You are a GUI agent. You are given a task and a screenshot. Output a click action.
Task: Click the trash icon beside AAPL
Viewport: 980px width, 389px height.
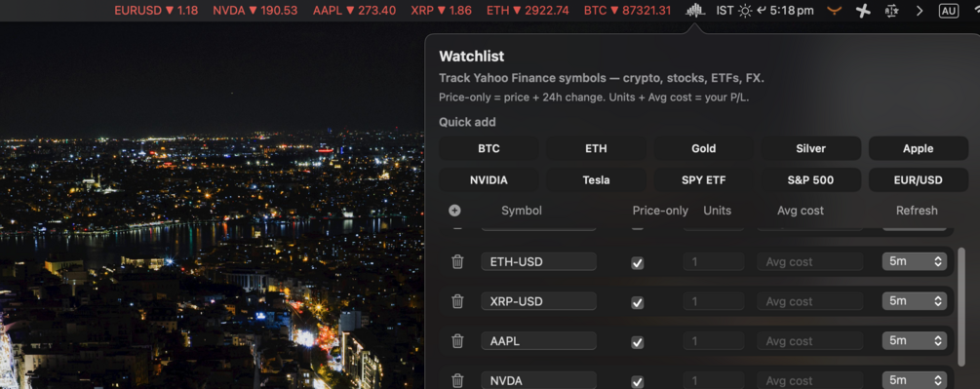tap(457, 341)
